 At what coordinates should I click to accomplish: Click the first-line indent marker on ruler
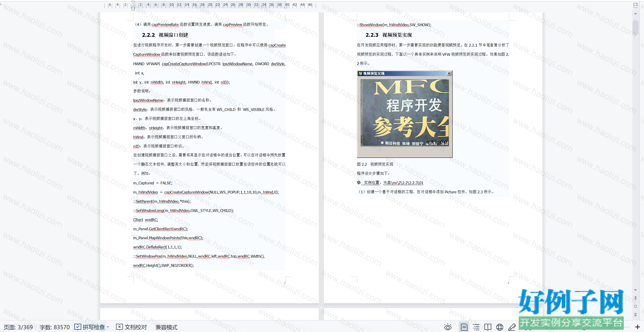click(133, 2)
